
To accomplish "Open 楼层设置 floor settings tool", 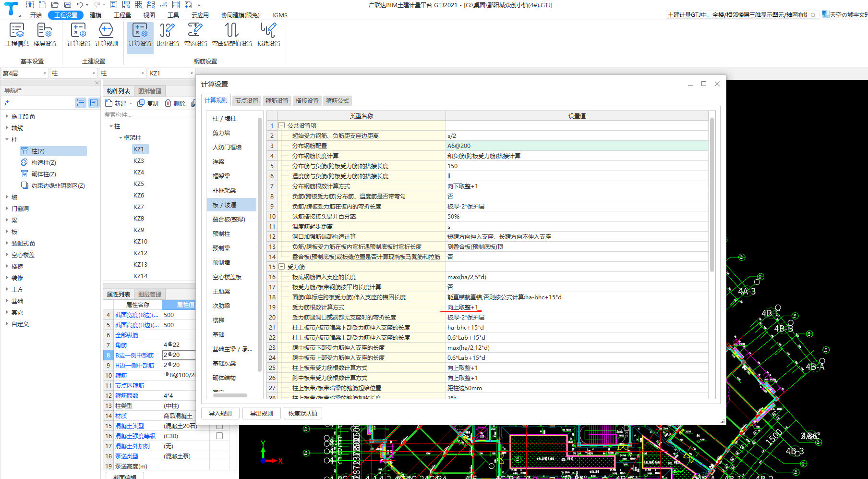I will click(x=45, y=35).
